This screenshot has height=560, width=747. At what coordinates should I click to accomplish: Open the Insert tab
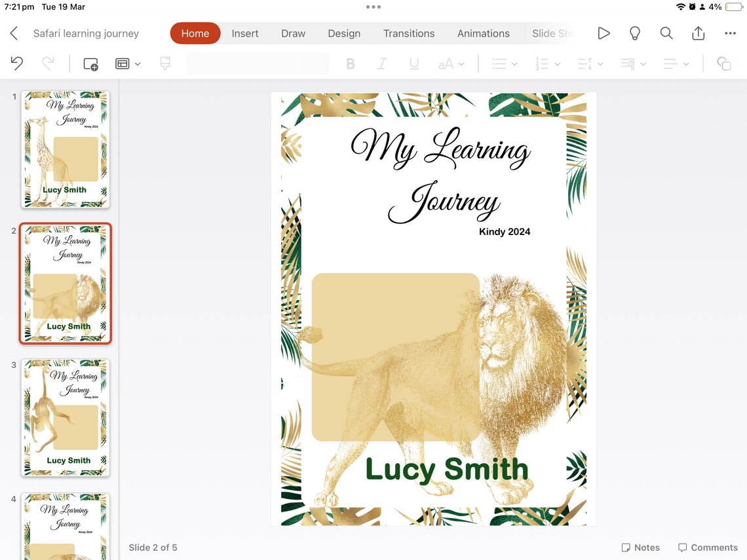point(245,33)
